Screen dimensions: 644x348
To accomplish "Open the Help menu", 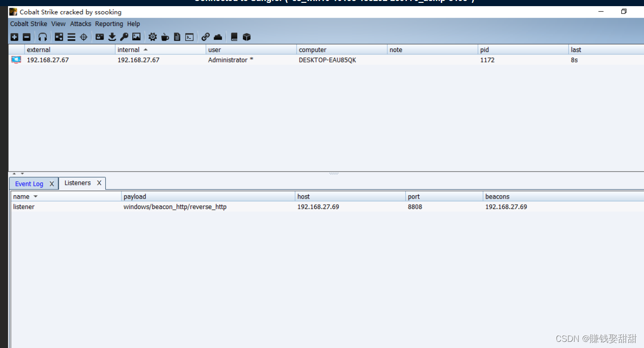I will click(x=134, y=24).
